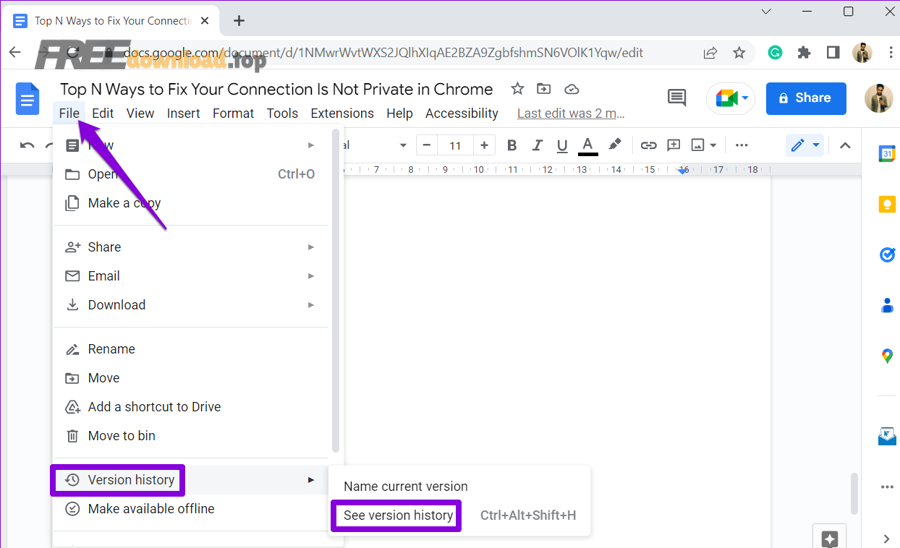The image size is (900, 548).
Task: Open the Insert menu
Action: (183, 114)
